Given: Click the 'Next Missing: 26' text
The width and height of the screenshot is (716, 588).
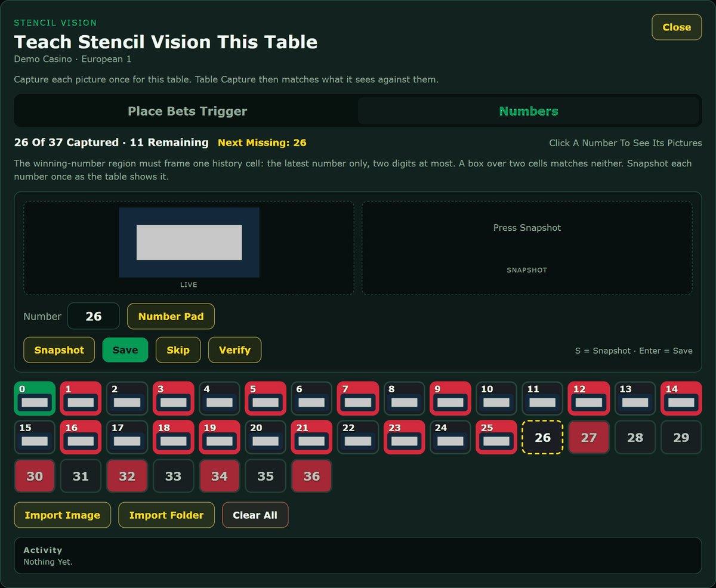Looking at the screenshot, I should 262,143.
